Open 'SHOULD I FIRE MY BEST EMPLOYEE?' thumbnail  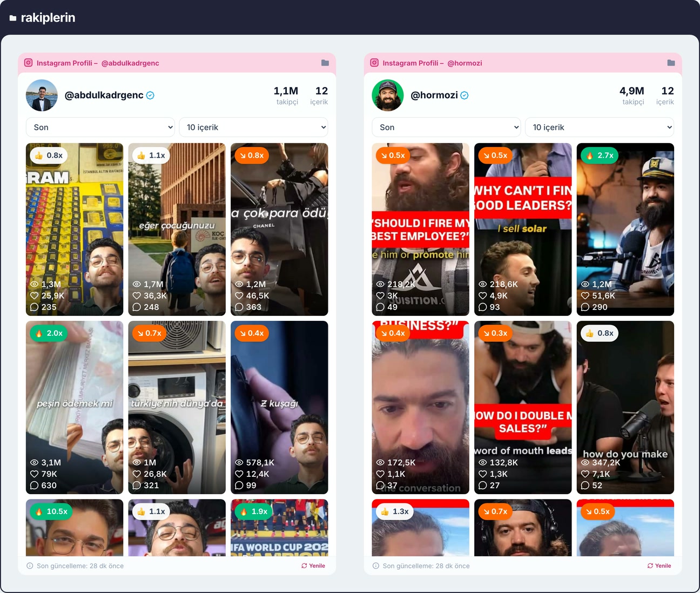point(421,230)
